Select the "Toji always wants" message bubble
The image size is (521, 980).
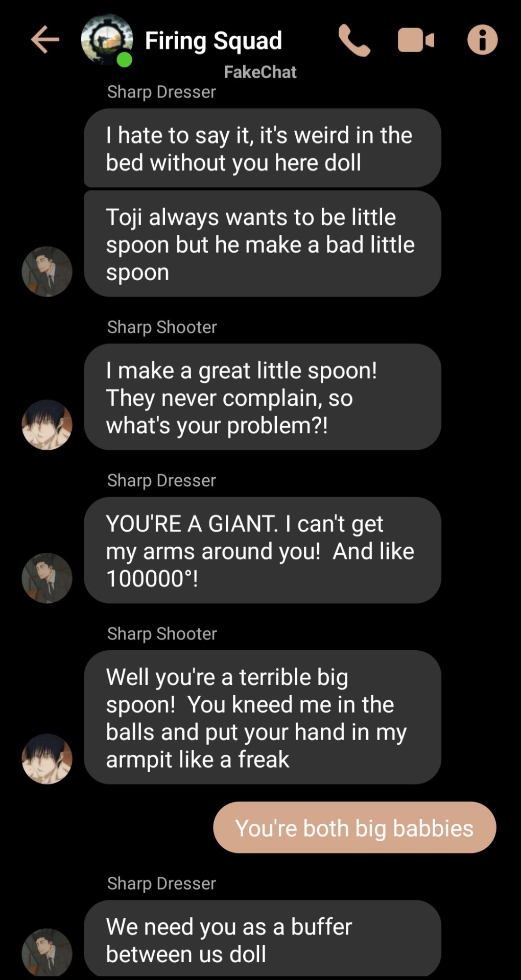(263, 244)
